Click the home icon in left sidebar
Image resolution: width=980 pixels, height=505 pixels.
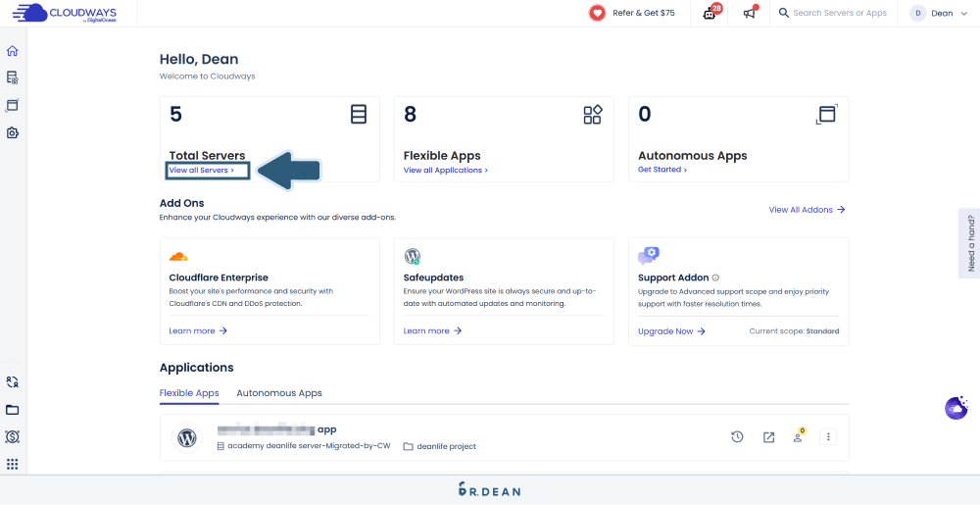[13, 51]
